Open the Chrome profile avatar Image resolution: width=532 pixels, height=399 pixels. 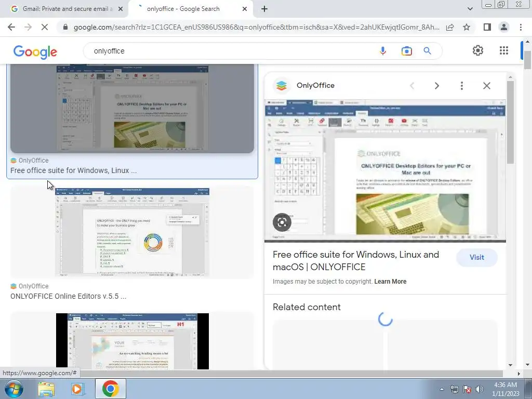504,27
